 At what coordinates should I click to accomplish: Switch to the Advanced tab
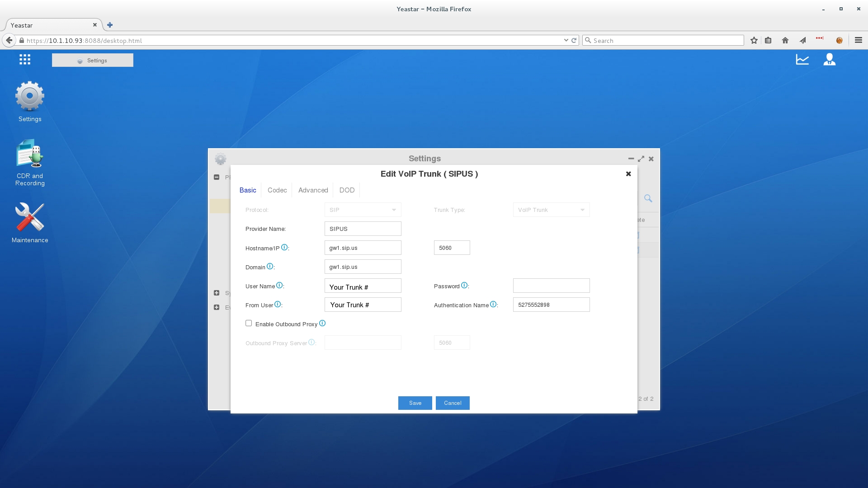click(x=313, y=190)
